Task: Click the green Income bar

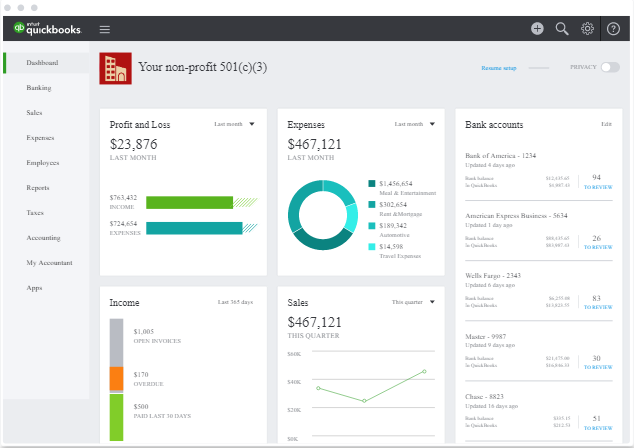Action: tap(189, 203)
